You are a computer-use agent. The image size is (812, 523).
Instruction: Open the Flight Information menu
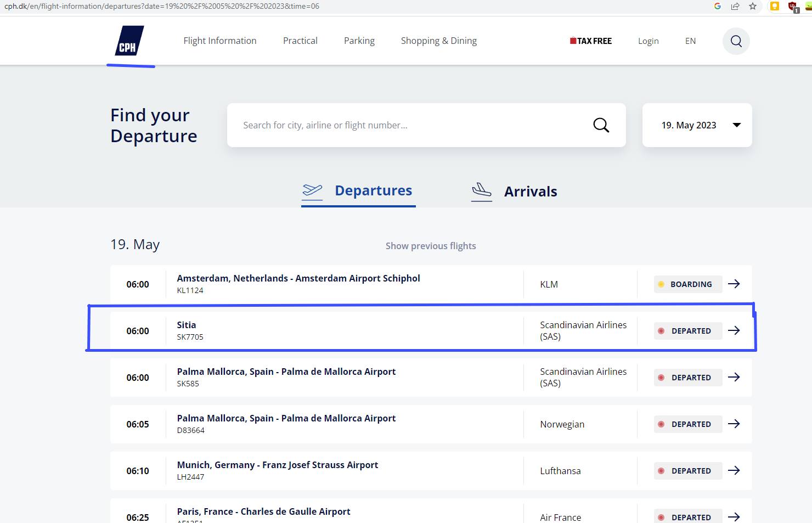pyautogui.click(x=219, y=41)
